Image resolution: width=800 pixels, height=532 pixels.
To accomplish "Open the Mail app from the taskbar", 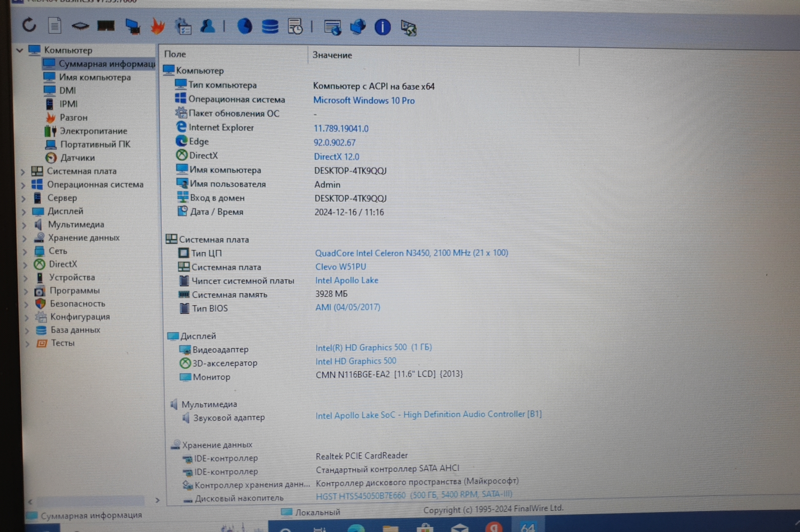I will tap(459, 528).
